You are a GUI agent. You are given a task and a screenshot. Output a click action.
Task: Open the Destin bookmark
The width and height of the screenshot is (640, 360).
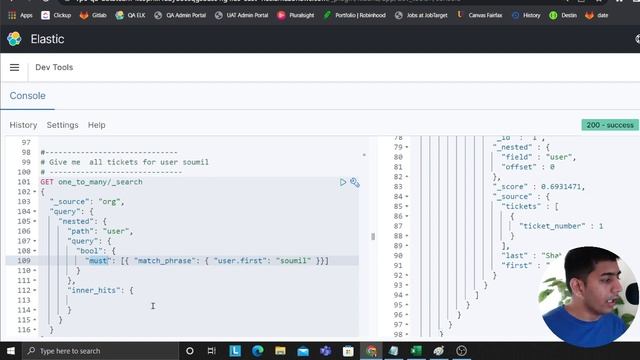563,15
